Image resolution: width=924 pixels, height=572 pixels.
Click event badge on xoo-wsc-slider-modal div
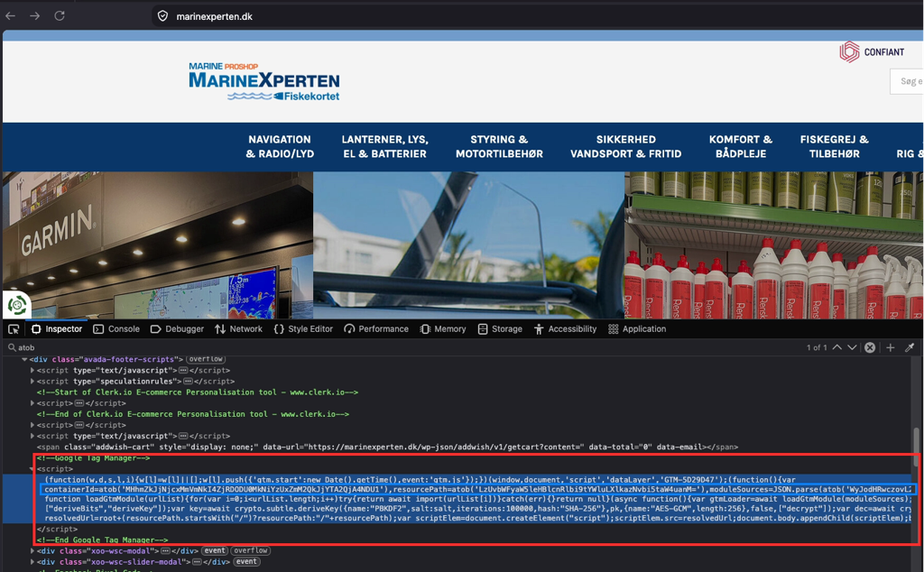246,561
